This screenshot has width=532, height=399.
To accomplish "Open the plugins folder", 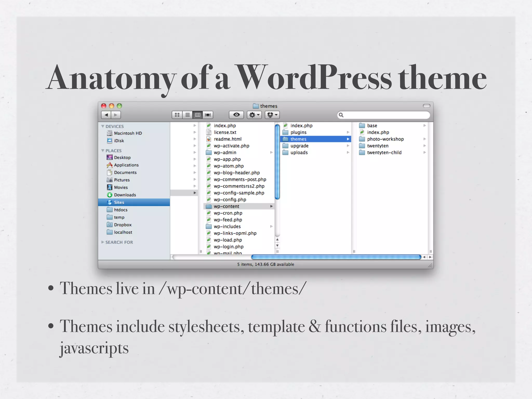I will click(295, 132).
